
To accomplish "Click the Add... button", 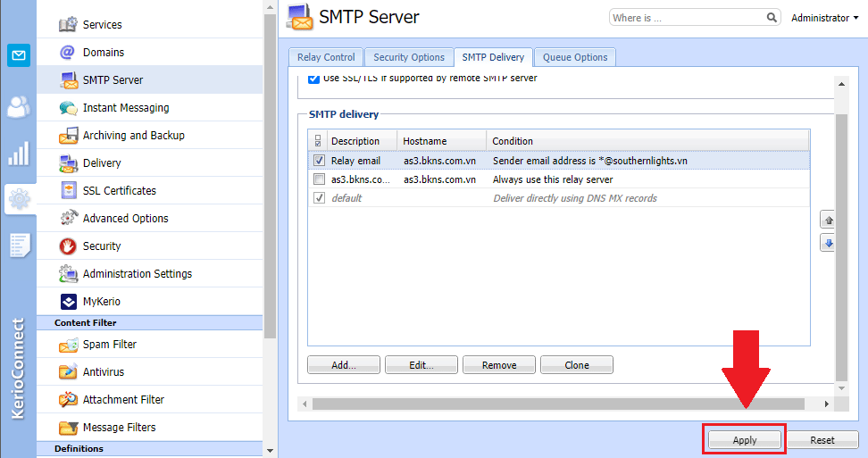I will click(x=344, y=365).
